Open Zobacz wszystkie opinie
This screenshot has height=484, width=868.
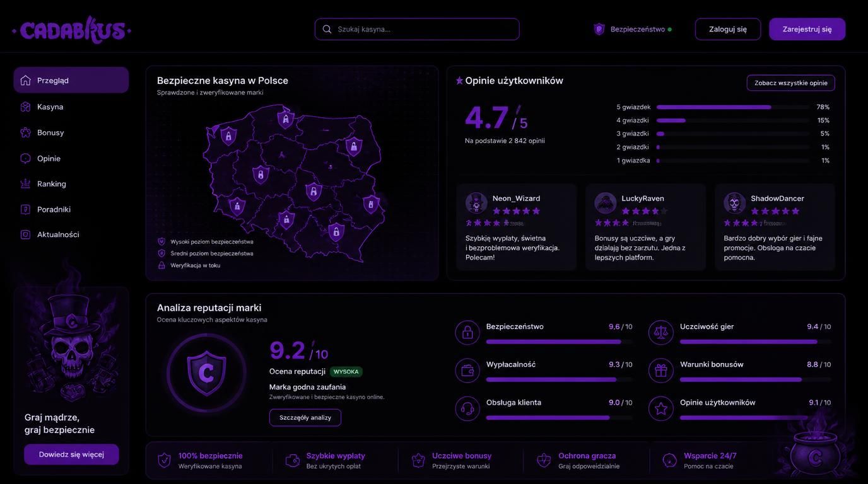click(x=790, y=83)
